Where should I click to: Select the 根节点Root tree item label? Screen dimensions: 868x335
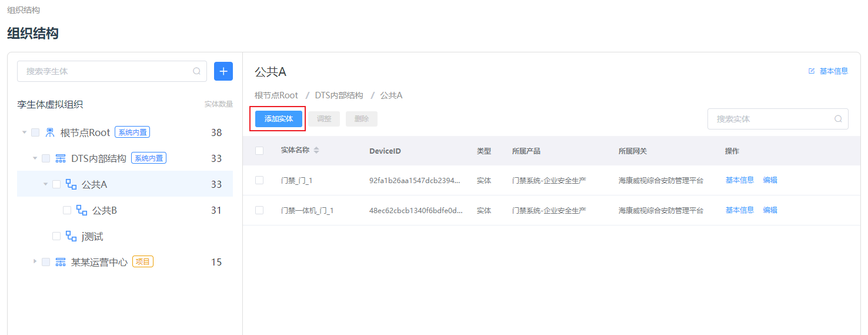click(85, 132)
